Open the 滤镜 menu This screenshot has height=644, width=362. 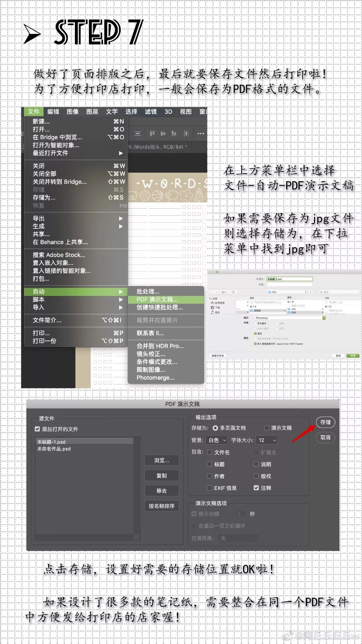(x=151, y=111)
